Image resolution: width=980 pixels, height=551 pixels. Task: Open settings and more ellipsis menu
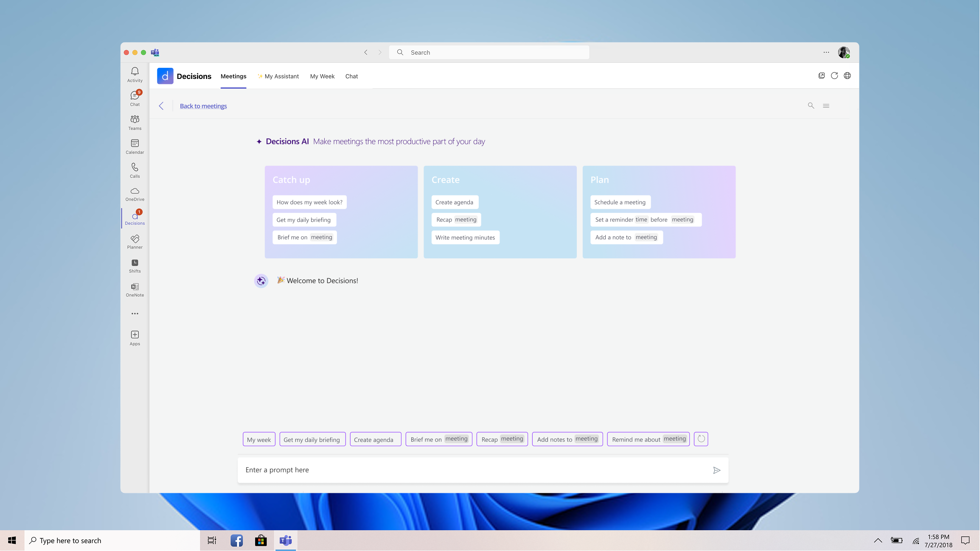point(826,52)
